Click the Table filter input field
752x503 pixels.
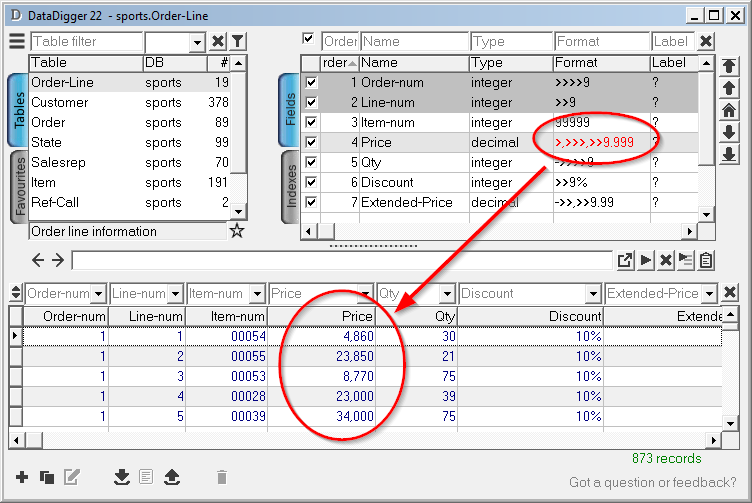pyautogui.click(x=86, y=41)
